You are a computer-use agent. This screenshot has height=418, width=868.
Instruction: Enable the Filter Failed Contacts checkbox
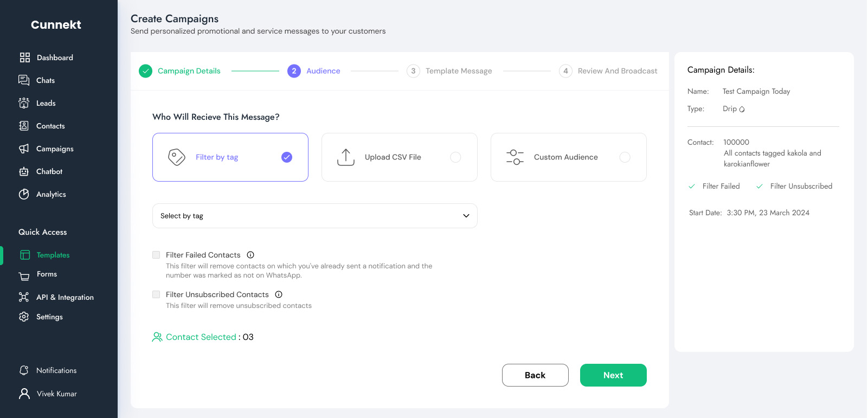click(156, 255)
